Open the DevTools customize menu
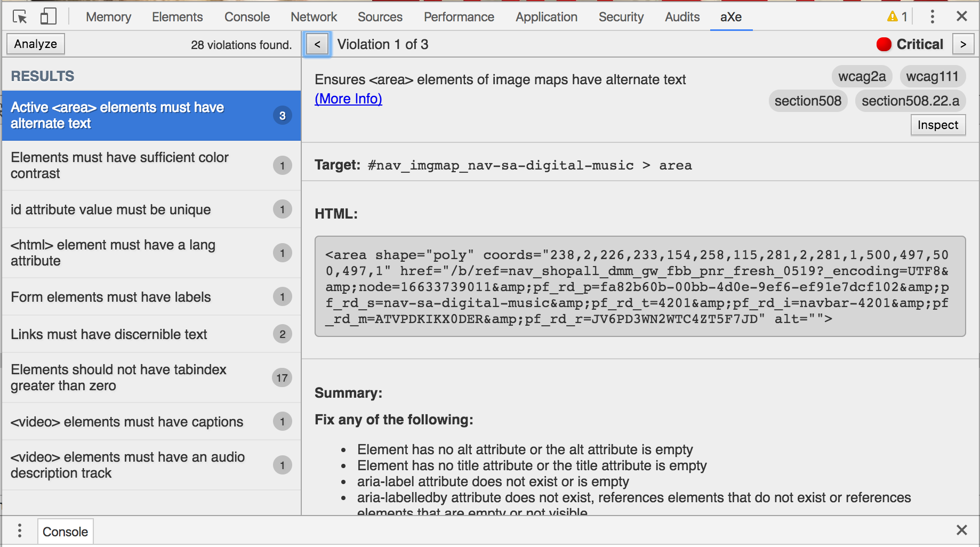The height and width of the screenshot is (547, 980). pyautogui.click(x=932, y=17)
